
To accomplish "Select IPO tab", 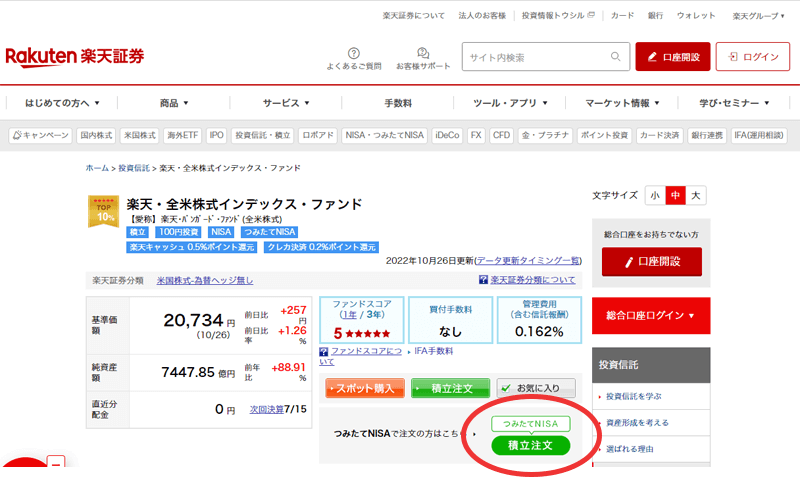I will [x=216, y=135].
